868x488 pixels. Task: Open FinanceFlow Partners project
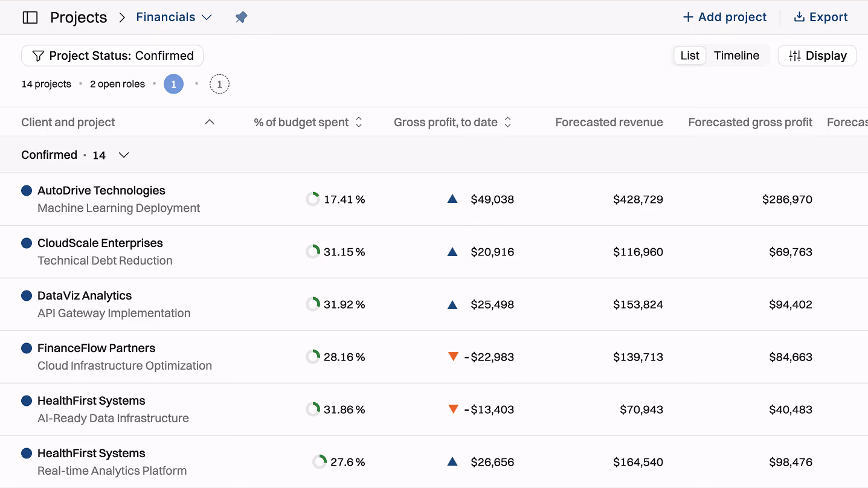point(96,348)
